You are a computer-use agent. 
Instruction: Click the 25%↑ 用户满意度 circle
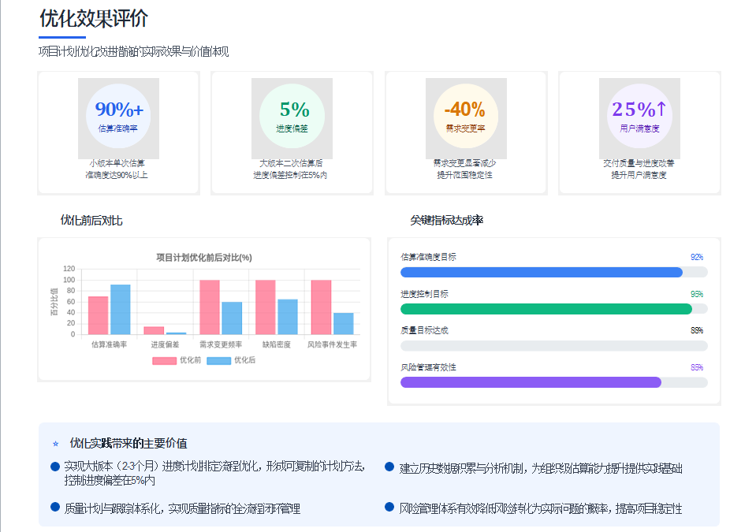[x=639, y=116]
